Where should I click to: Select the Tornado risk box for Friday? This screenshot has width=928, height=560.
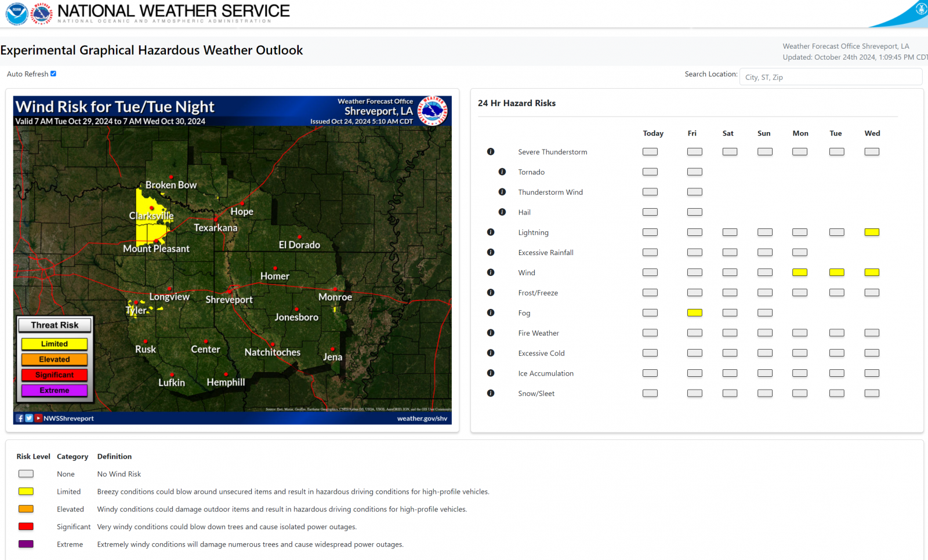[x=695, y=172]
